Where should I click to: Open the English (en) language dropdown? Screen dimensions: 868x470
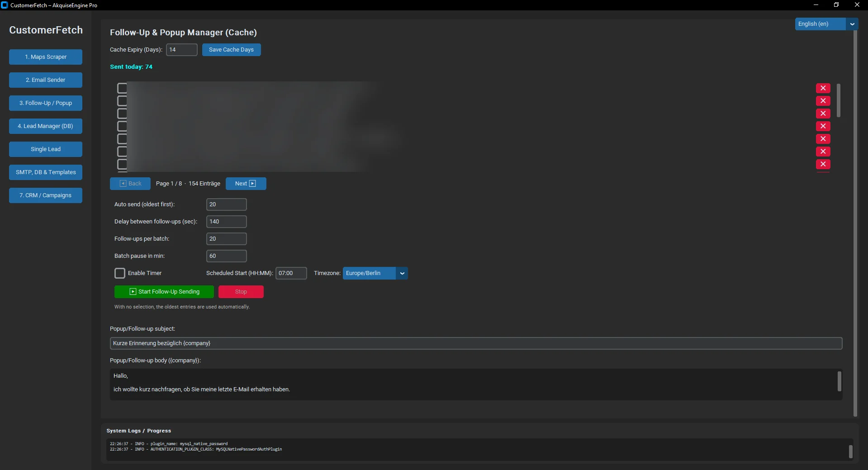tap(821, 24)
